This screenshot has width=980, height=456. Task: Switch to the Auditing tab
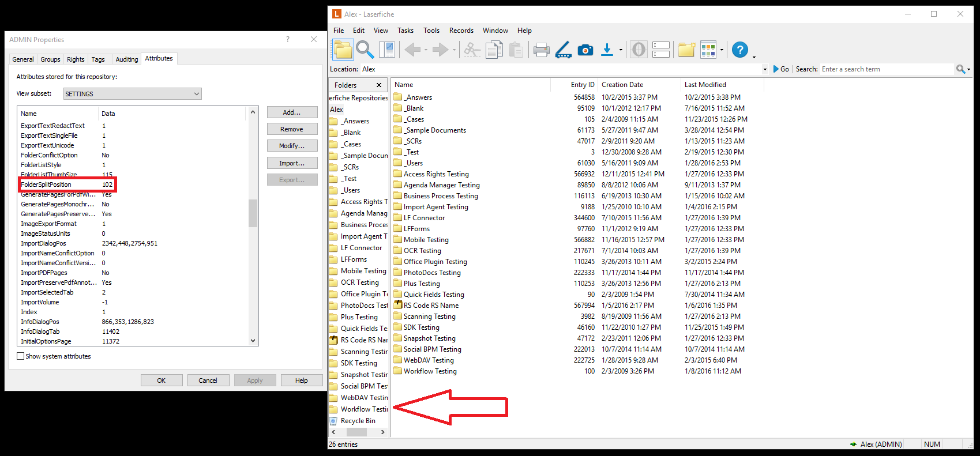point(127,59)
